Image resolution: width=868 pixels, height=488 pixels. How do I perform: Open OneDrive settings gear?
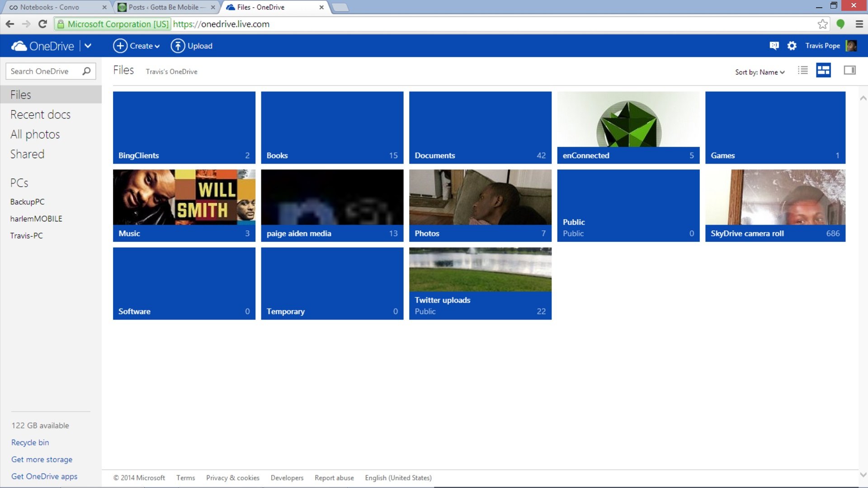click(x=792, y=46)
